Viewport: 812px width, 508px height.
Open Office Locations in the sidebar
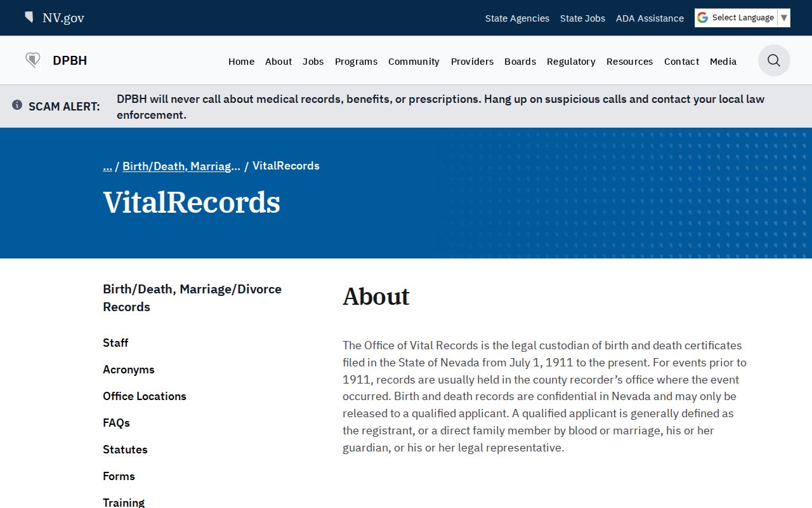[145, 396]
